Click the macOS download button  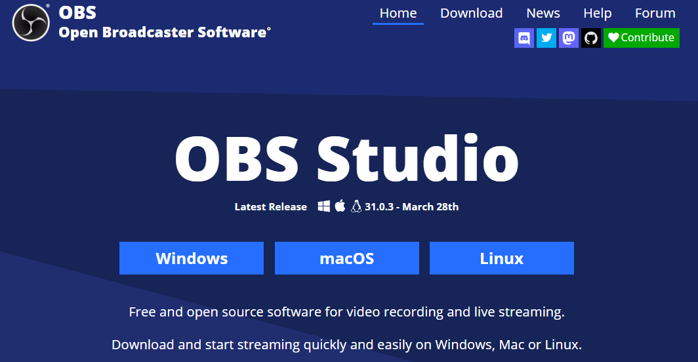pyautogui.click(x=347, y=258)
